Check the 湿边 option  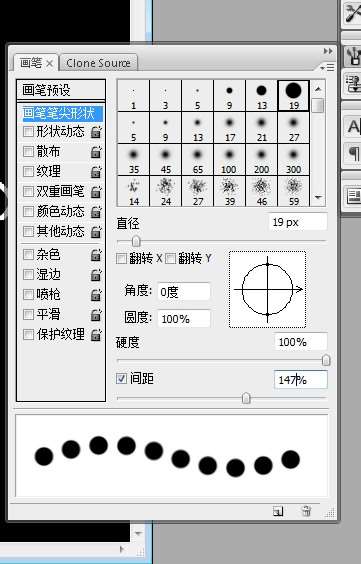[x=28, y=275]
